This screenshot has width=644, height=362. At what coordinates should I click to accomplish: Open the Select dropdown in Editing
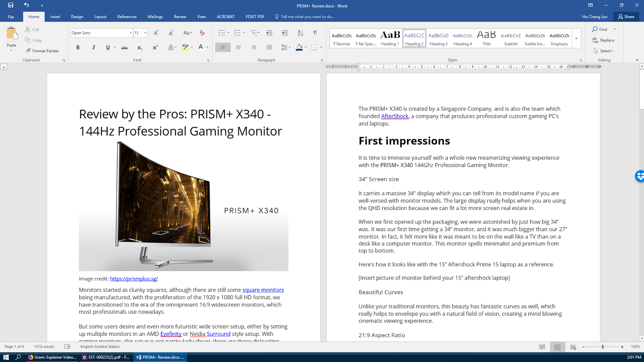pos(603,51)
